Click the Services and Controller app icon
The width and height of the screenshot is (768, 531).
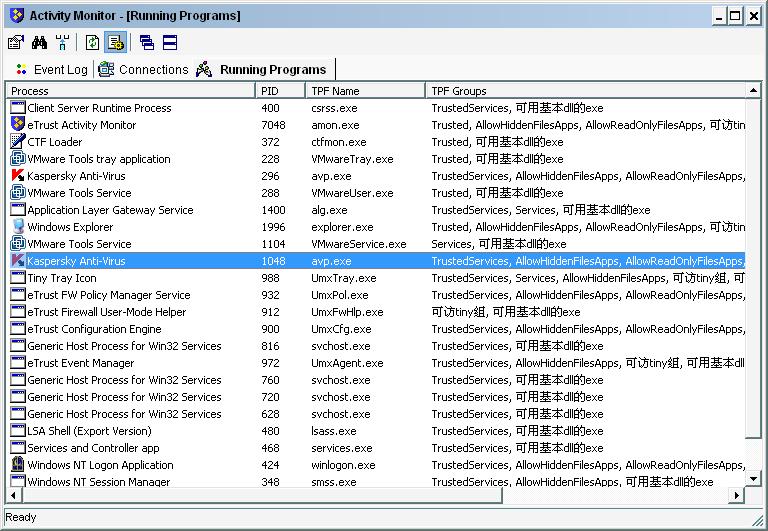click(18, 448)
